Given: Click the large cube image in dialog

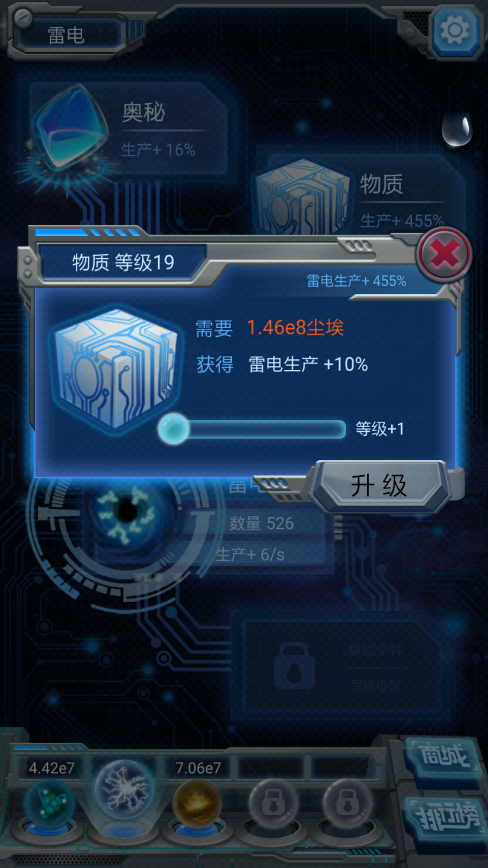Looking at the screenshot, I should (x=116, y=368).
